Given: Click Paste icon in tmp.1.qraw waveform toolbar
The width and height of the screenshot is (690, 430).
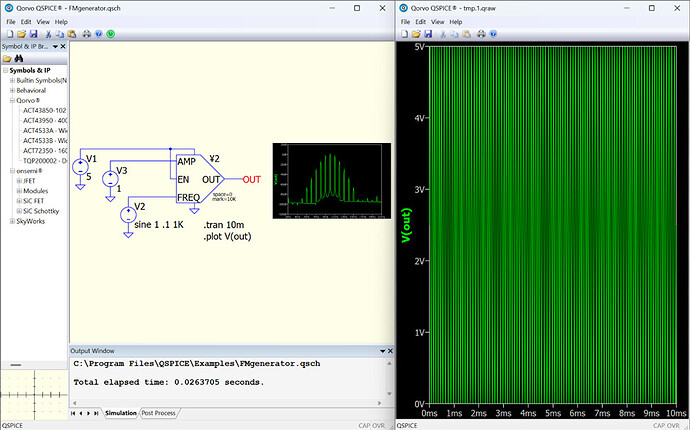Looking at the screenshot, I should [x=466, y=34].
